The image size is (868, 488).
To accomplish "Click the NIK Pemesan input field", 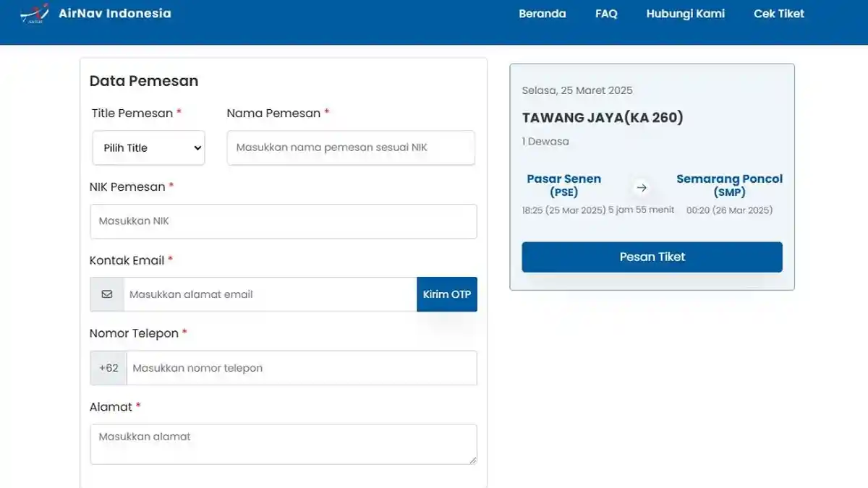I will tap(283, 221).
